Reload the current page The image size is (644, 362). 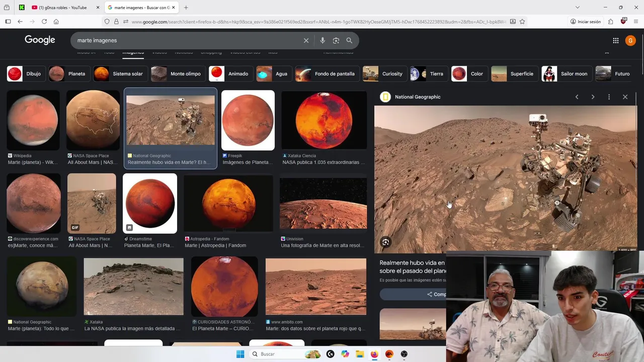[x=44, y=22]
